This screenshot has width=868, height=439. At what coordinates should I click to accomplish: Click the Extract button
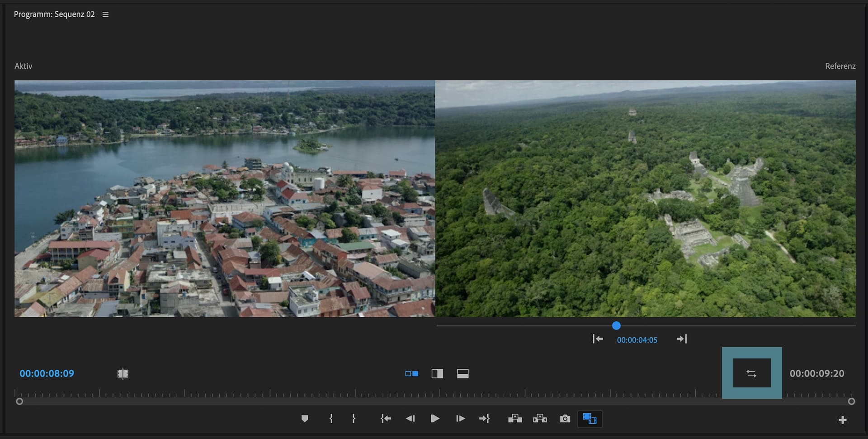(540, 419)
